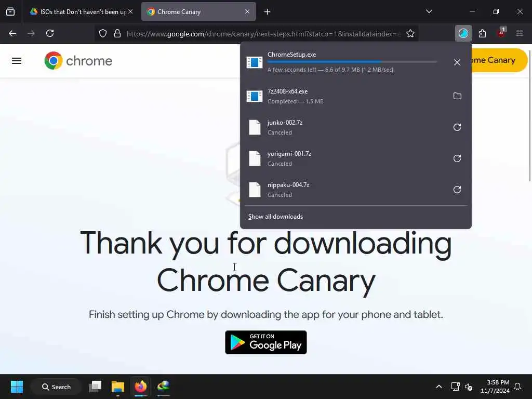Expand the list all tabs dropdown
Viewport: 532px width, 399px height.
pos(429,11)
